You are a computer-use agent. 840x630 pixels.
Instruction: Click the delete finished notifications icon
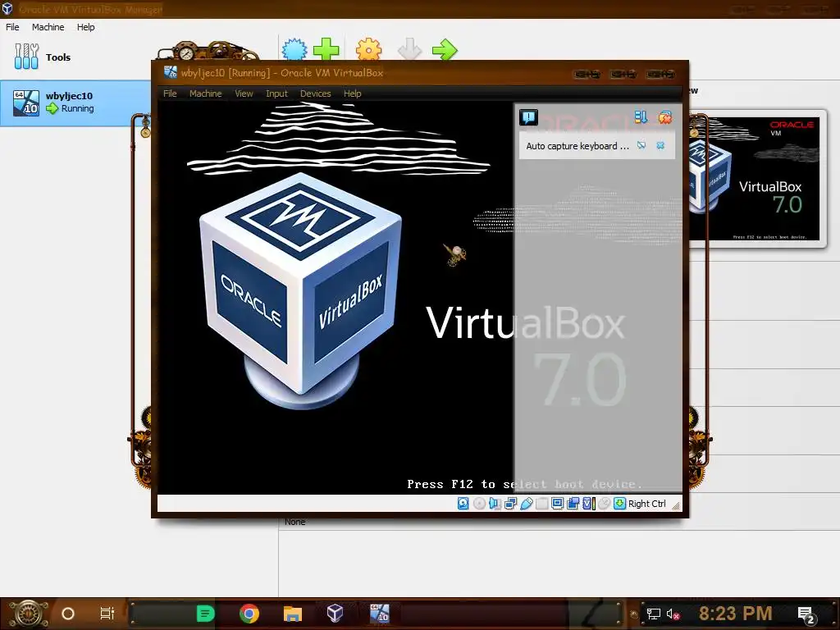coord(664,116)
